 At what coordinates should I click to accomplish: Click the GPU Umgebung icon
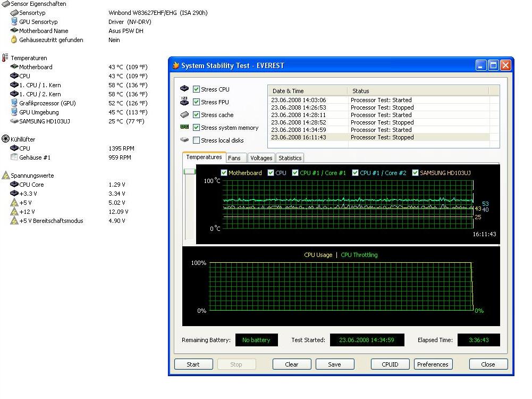[x=14, y=112]
